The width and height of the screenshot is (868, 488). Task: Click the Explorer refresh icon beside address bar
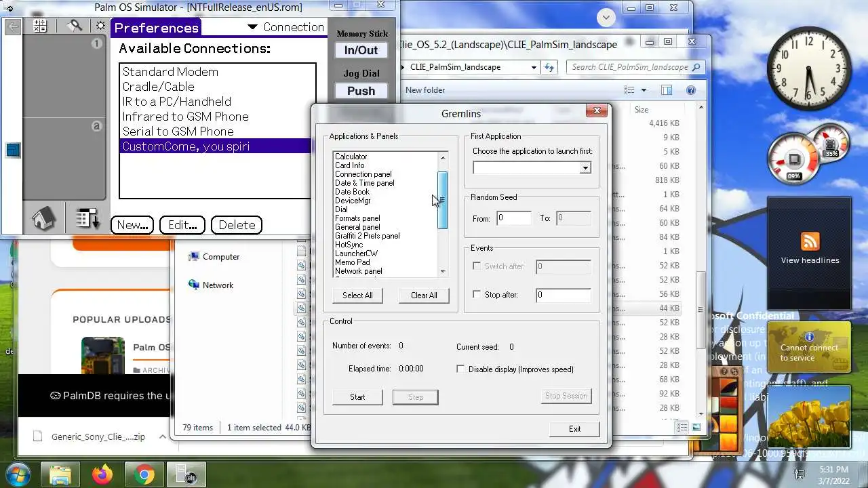[549, 67]
